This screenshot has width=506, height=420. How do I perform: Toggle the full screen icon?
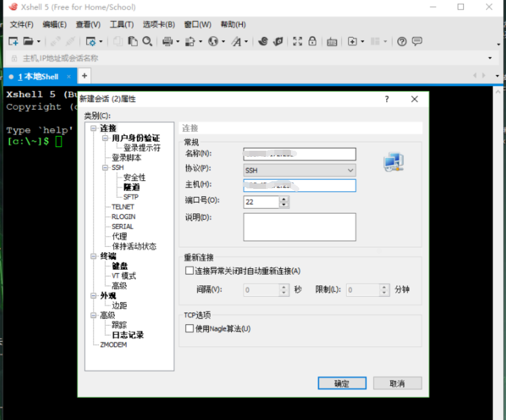tap(297, 42)
